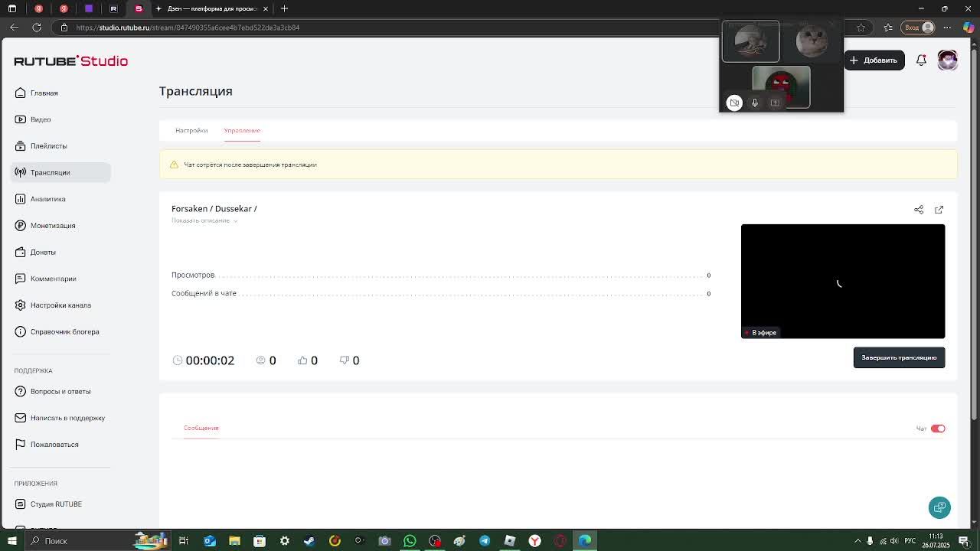The height and width of the screenshot is (551, 980).
Task: Mute microphone in call overlay
Action: tap(755, 103)
